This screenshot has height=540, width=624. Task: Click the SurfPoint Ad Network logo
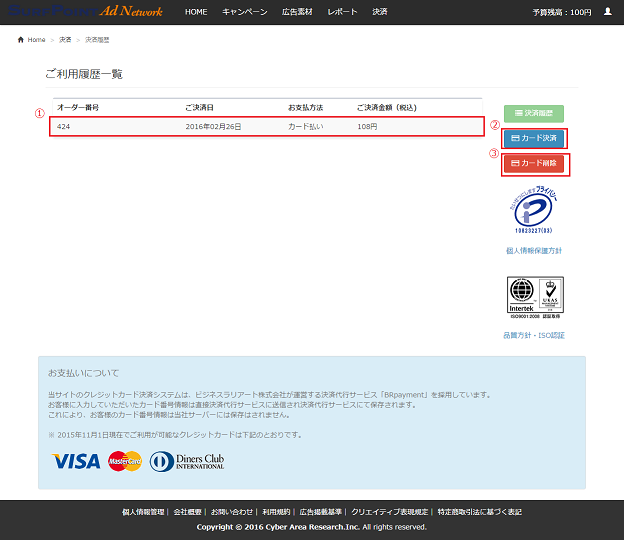coord(86,11)
